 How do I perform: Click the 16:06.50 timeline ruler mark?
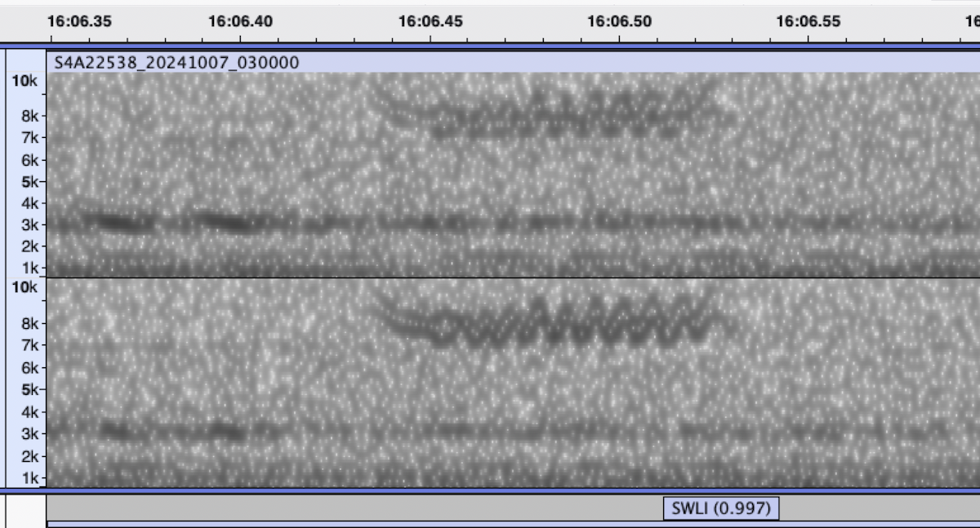point(619,22)
